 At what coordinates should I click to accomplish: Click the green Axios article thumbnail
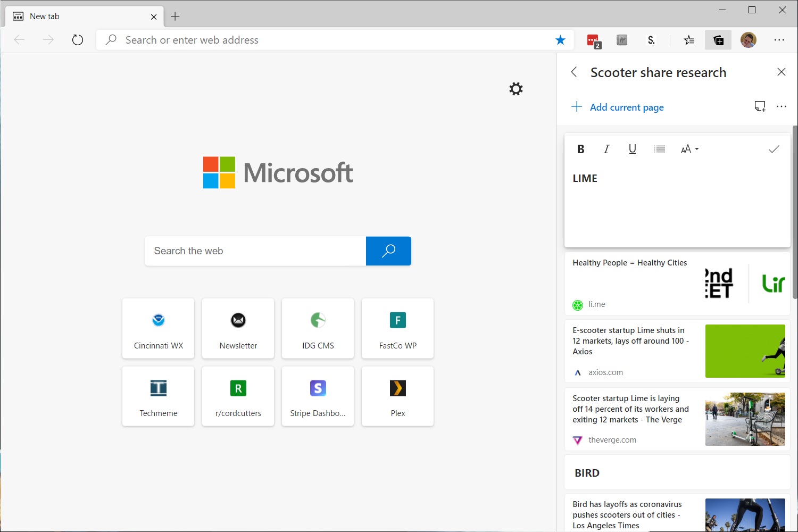tap(745, 351)
